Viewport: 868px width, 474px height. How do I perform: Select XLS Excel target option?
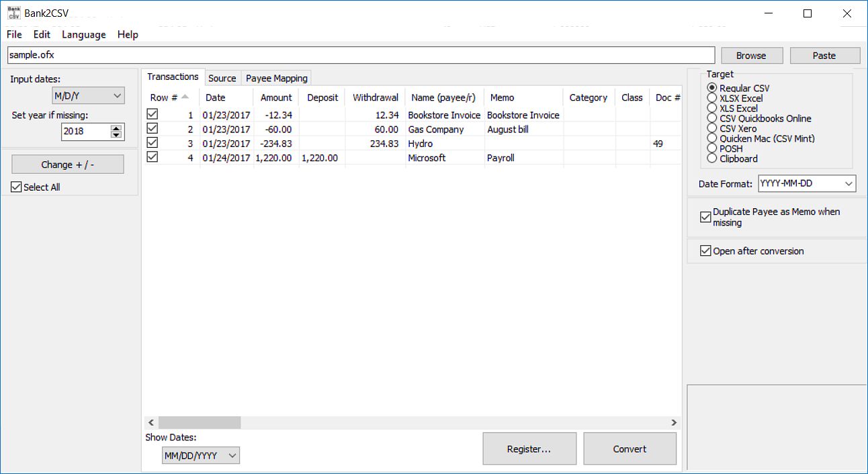point(712,108)
